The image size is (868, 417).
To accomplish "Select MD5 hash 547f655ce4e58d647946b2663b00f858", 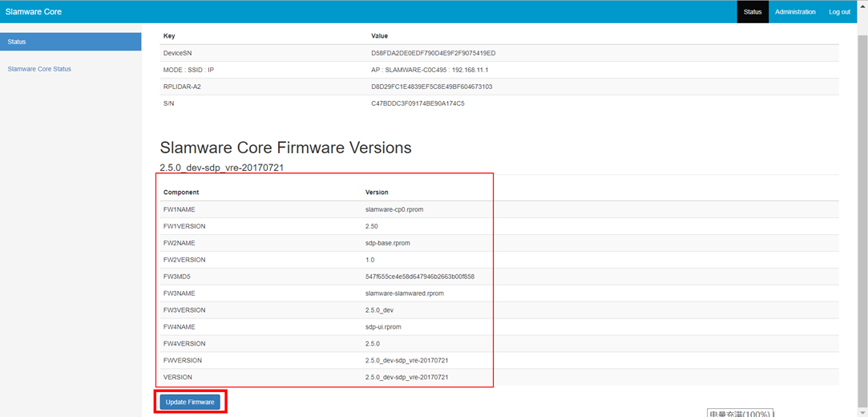I will pyautogui.click(x=420, y=277).
